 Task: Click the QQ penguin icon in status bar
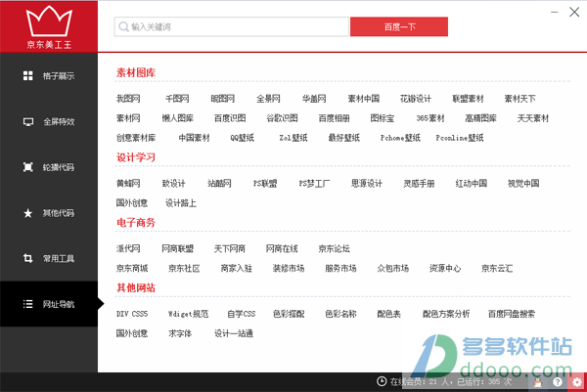(538, 382)
